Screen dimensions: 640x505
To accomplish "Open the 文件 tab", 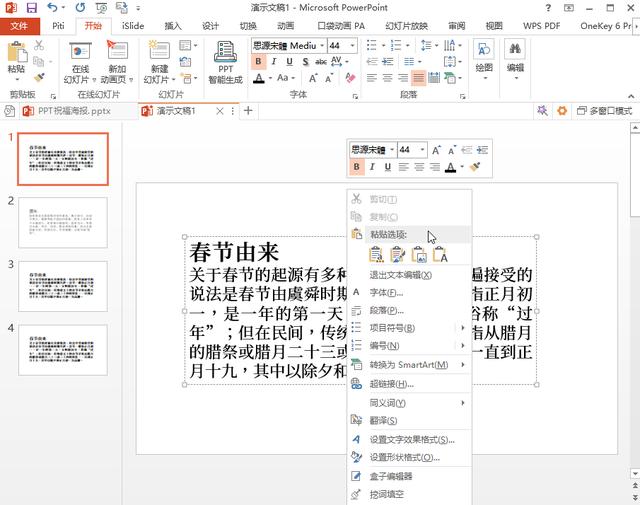I will pos(19,26).
